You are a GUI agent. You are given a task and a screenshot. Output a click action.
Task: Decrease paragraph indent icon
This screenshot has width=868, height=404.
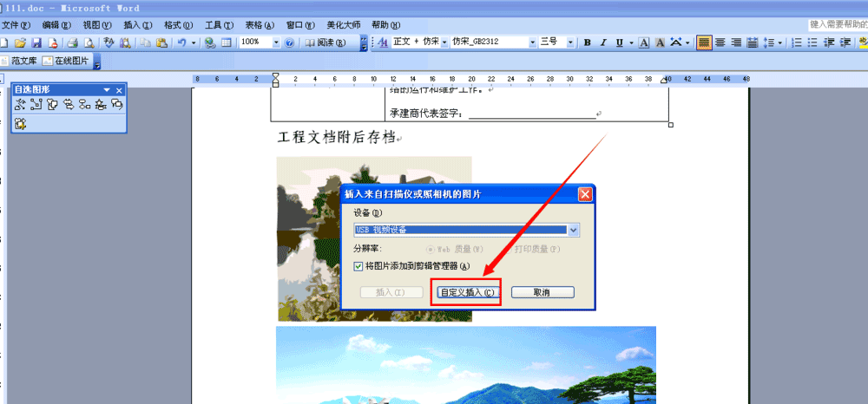[829, 42]
